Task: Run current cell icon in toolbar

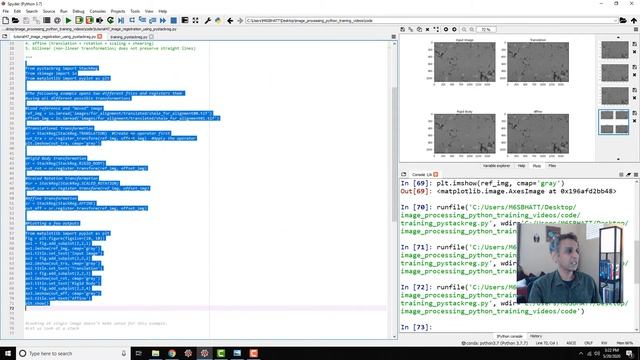Action: tap(79, 20)
